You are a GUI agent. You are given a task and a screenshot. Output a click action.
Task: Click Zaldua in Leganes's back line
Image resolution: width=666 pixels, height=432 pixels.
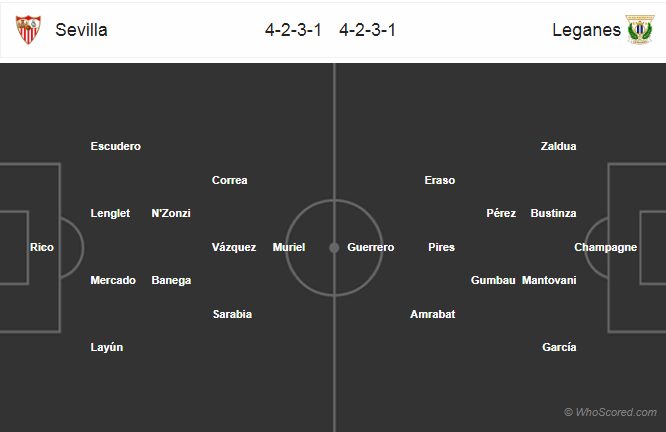[558, 146]
